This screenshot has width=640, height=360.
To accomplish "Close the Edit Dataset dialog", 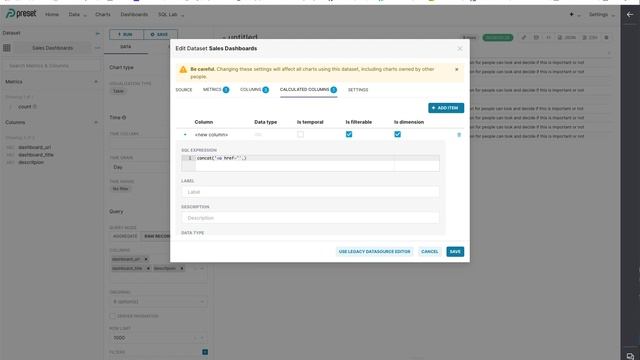I will click(x=460, y=49).
